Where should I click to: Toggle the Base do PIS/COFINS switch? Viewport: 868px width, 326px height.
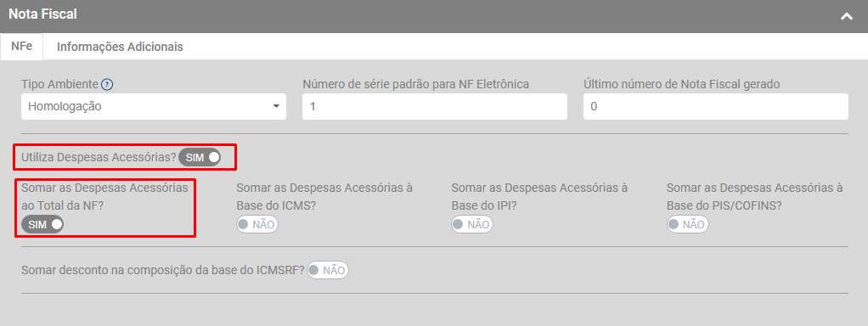688,224
